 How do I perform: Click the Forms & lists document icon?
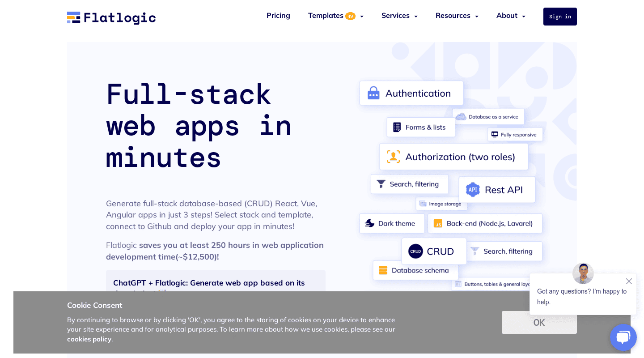397,127
